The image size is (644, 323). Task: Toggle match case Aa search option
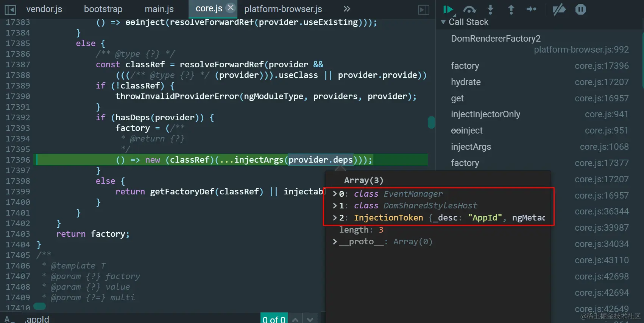9,319
